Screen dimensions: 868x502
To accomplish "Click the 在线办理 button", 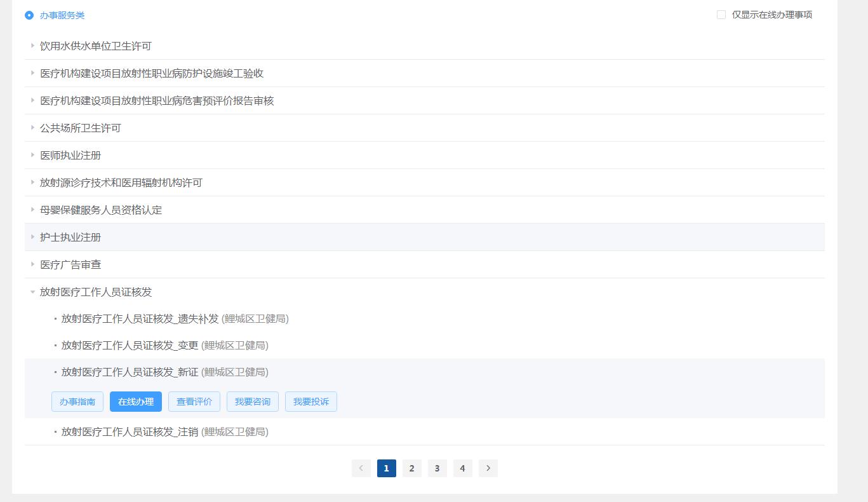I will (136, 402).
